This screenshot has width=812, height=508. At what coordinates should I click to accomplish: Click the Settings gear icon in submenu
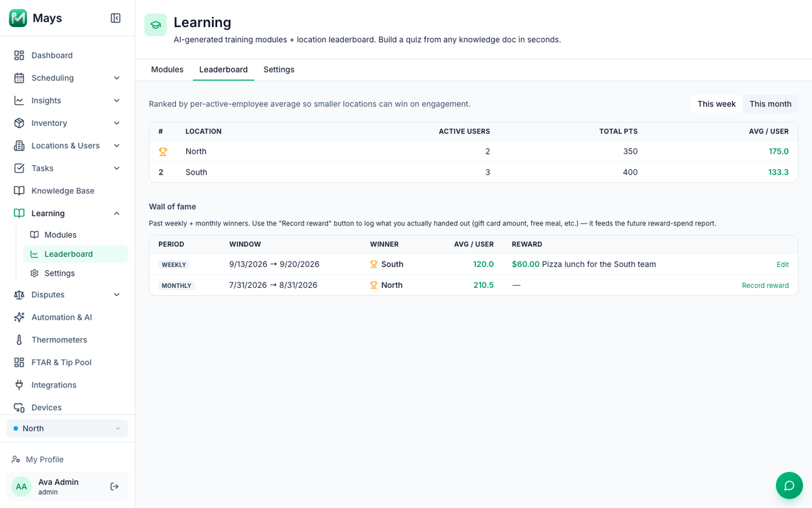click(35, 273)
